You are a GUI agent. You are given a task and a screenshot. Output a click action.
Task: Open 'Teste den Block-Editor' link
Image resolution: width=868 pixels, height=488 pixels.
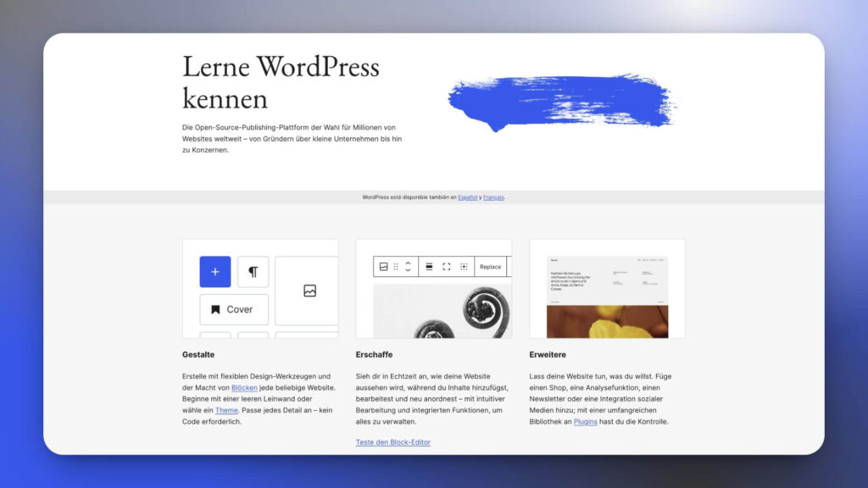(392, 442)
